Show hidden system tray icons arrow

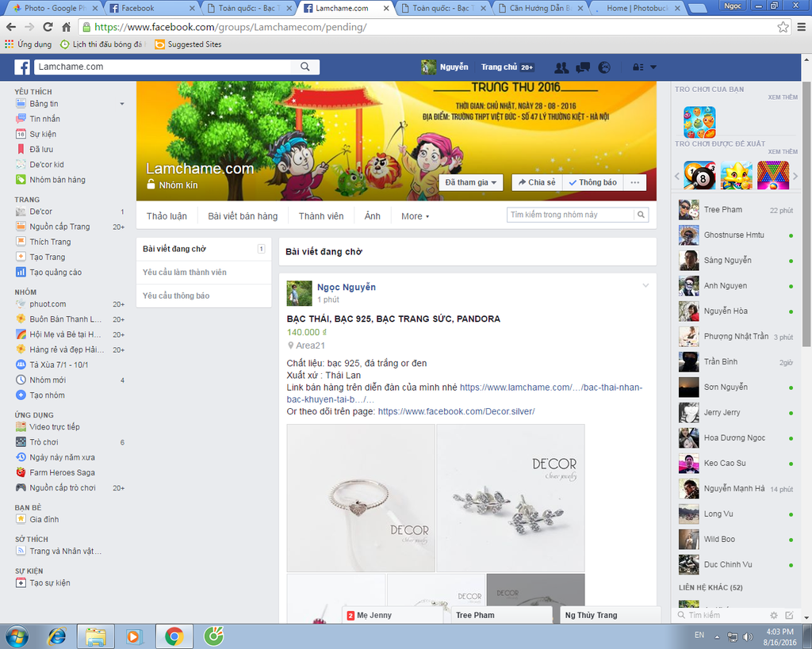click(x=717, y=637)
